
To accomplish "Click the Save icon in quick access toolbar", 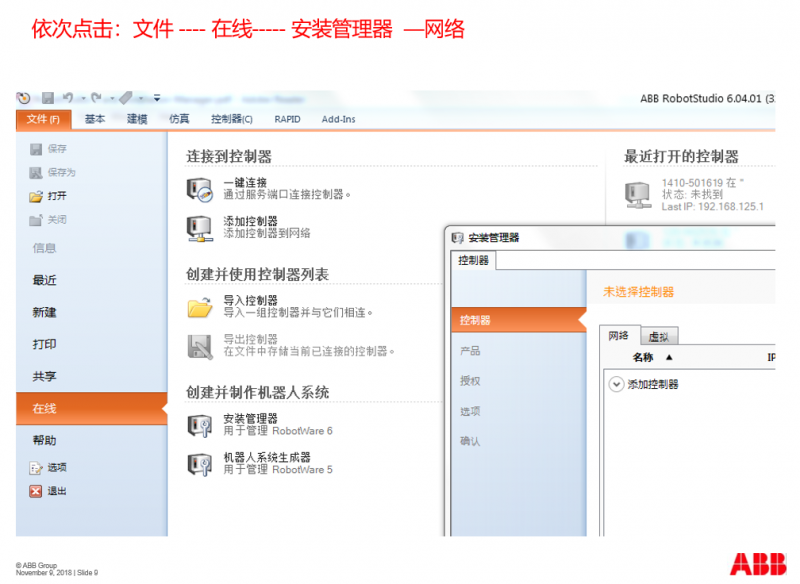I will 48,97.
